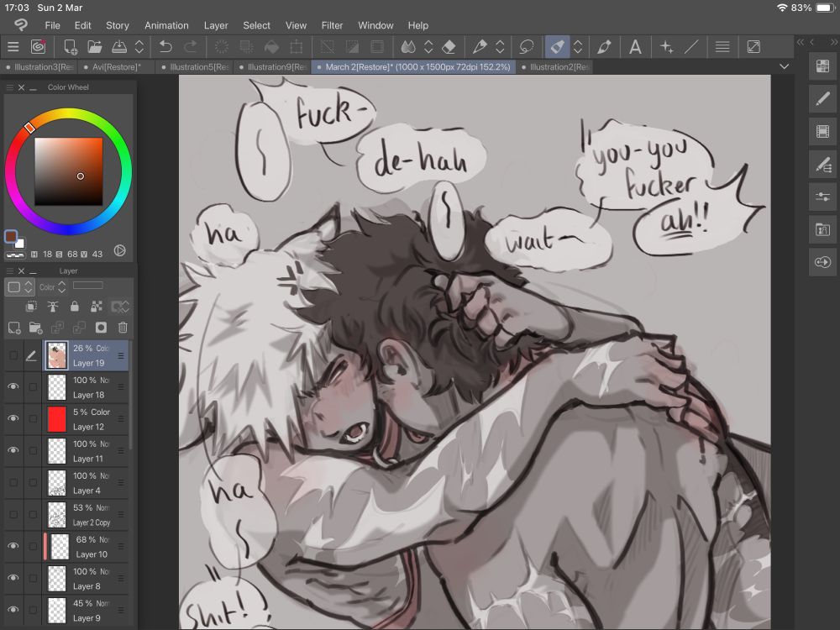Open the File menu
The height and width of the screenshot is (630, 840).
tap(52, 25)
